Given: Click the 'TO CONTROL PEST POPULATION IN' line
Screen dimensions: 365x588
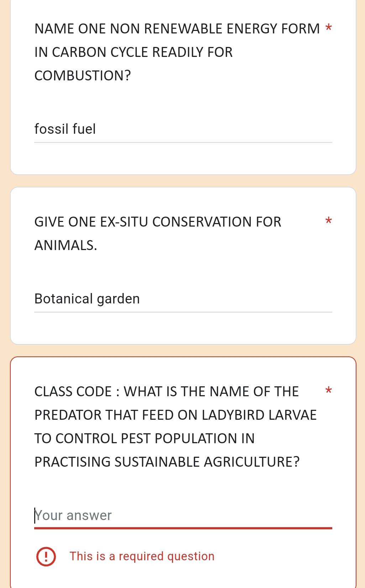Looking at the screenshot, I should tap(144, 439).
